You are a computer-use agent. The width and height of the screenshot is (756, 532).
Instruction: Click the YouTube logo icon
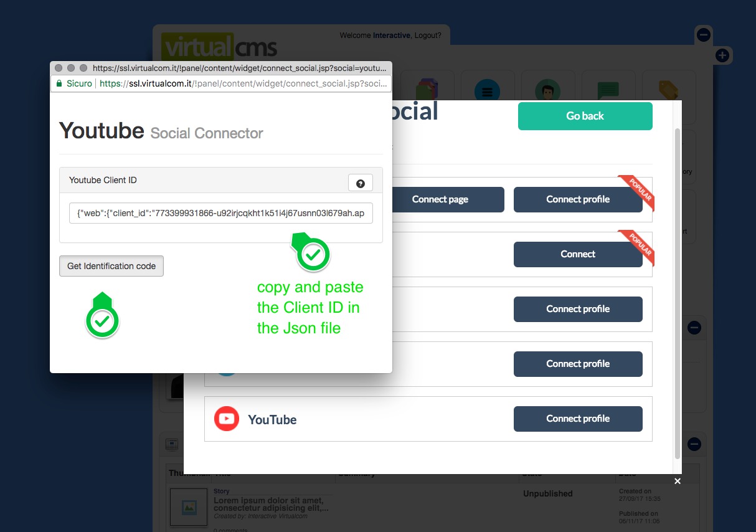226,419
